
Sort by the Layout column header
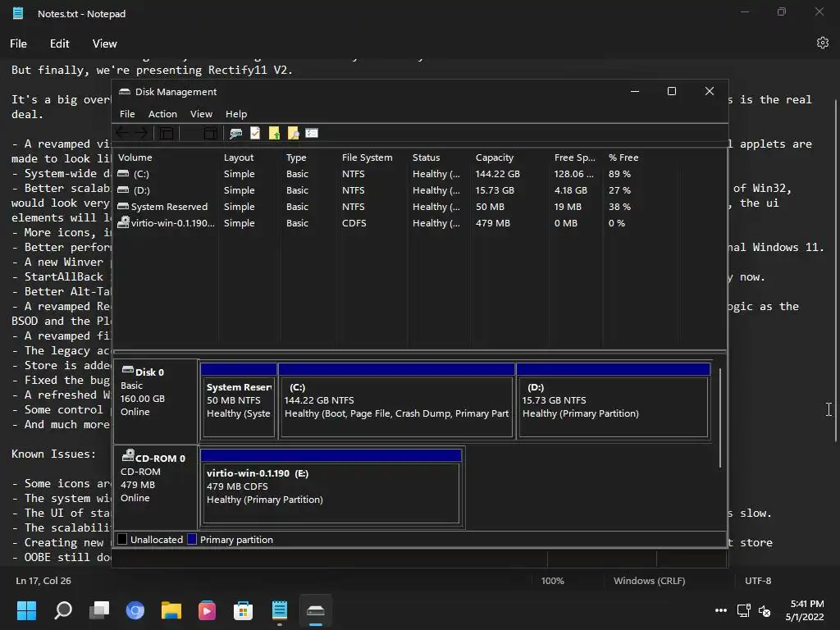pos(249,157)
